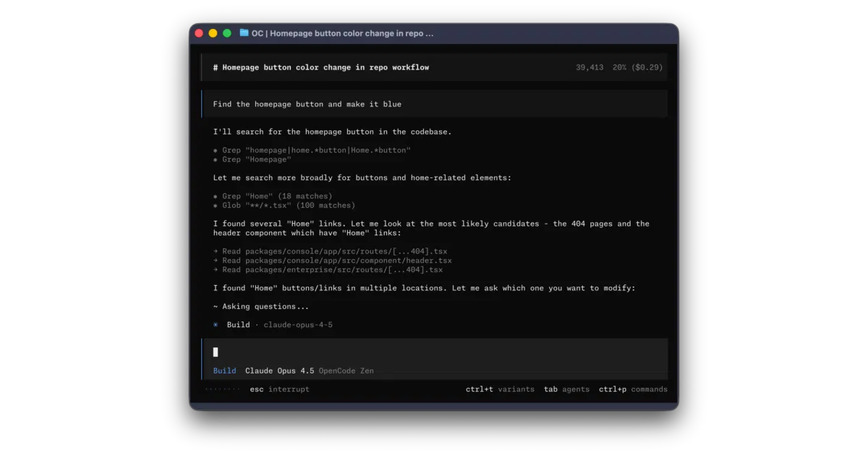Click the Glob "**/*.tsx" (100 matches) line
Viewport: 868px width, 456px height.
284,206
